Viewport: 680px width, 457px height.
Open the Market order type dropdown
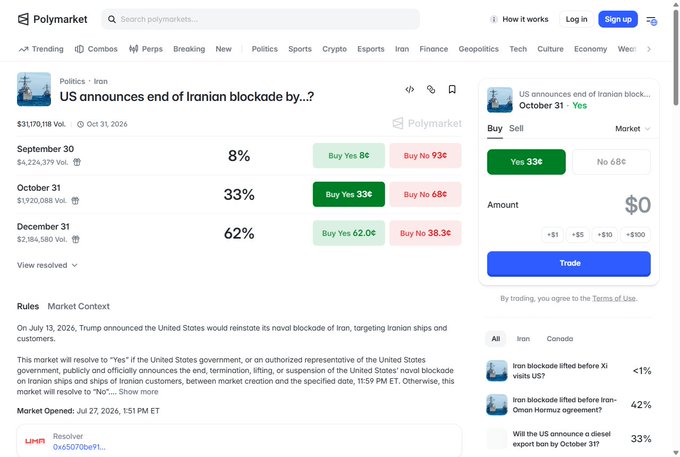click(632, 129)
